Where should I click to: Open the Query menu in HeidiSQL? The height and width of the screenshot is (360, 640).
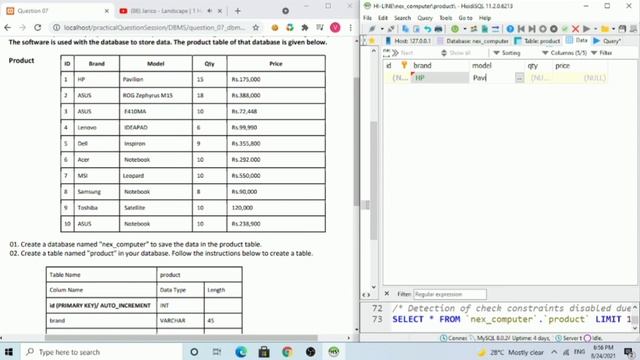click(x=425, y=18)
